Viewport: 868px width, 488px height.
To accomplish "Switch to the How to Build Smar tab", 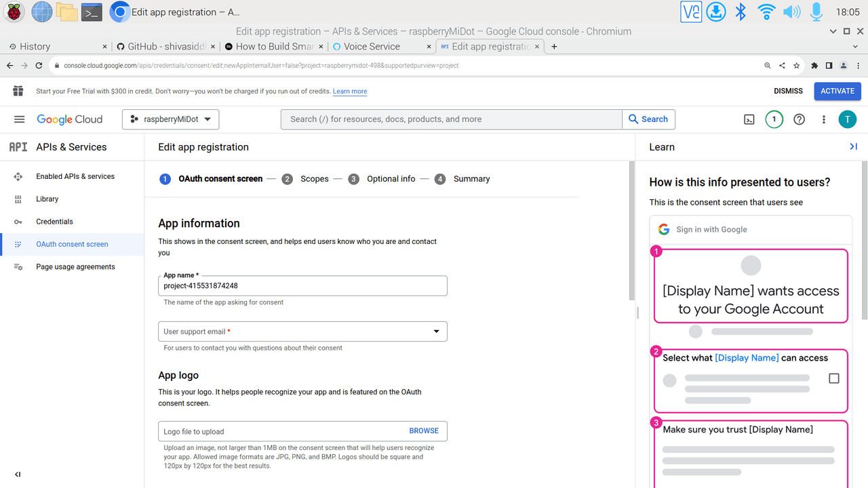I will pos(273,46).
